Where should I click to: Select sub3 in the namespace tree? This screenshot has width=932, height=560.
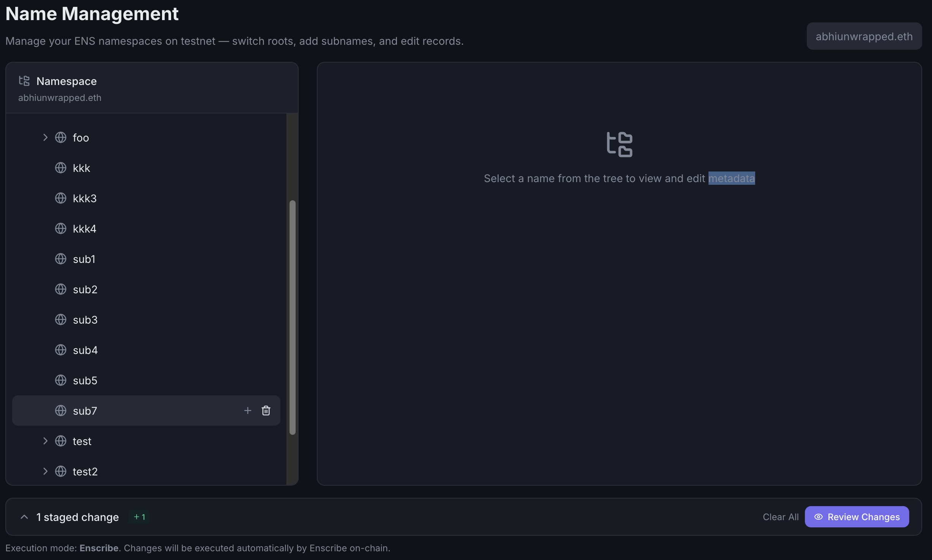click(x=85, y=320)
